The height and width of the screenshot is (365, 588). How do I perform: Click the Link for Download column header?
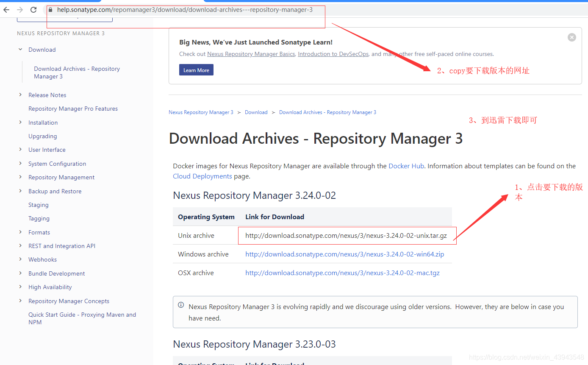coord(275,217)
